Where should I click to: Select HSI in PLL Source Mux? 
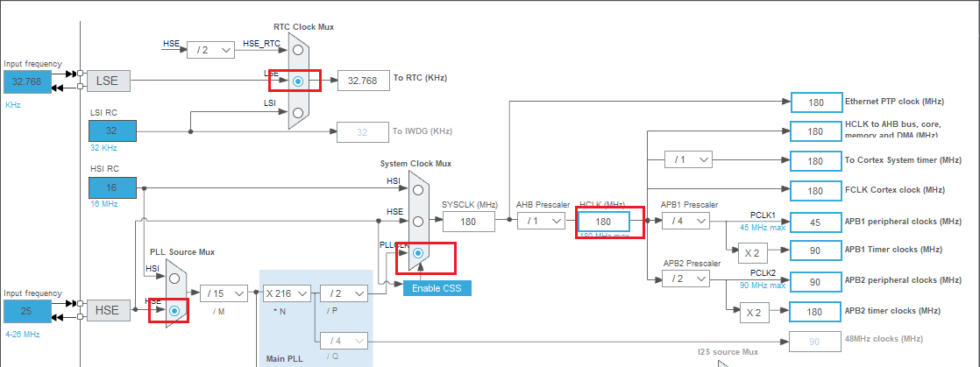175,279
